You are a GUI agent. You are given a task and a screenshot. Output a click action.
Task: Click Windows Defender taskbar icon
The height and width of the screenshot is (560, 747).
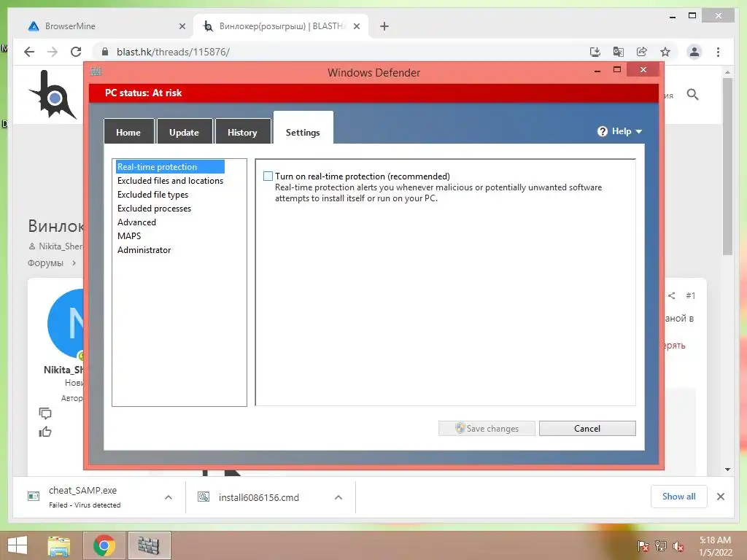[149, 545]
